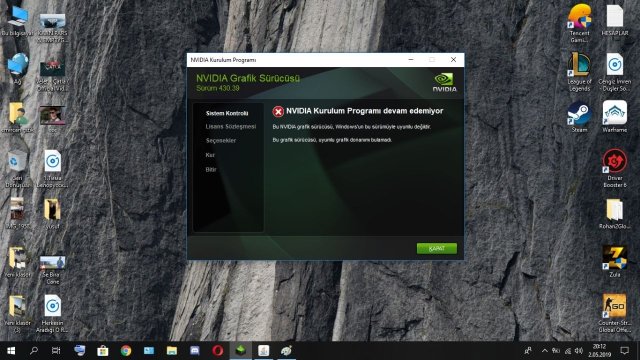Launch League of Legends shortcut
The image size is (640, 360).
click(580, 72)
